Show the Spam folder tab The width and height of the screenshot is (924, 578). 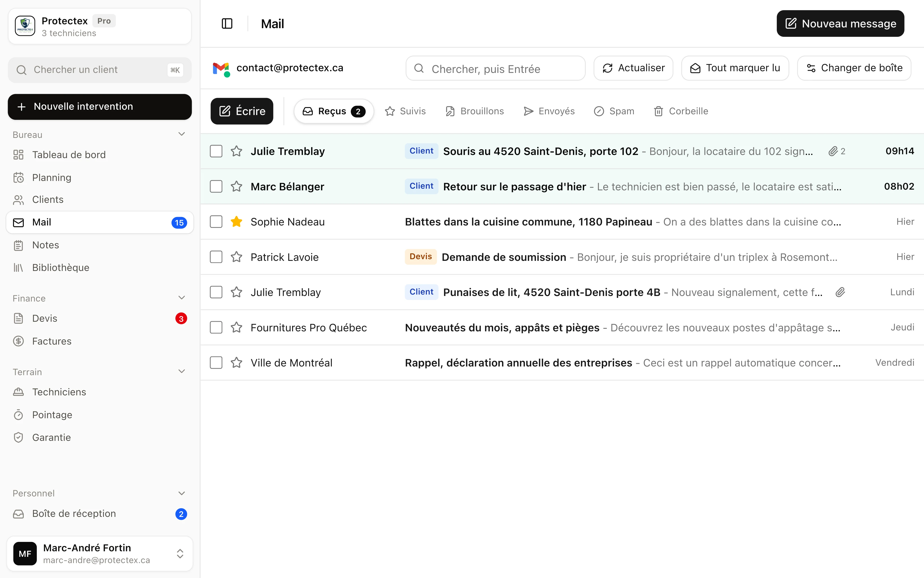[x=614, y=111]
